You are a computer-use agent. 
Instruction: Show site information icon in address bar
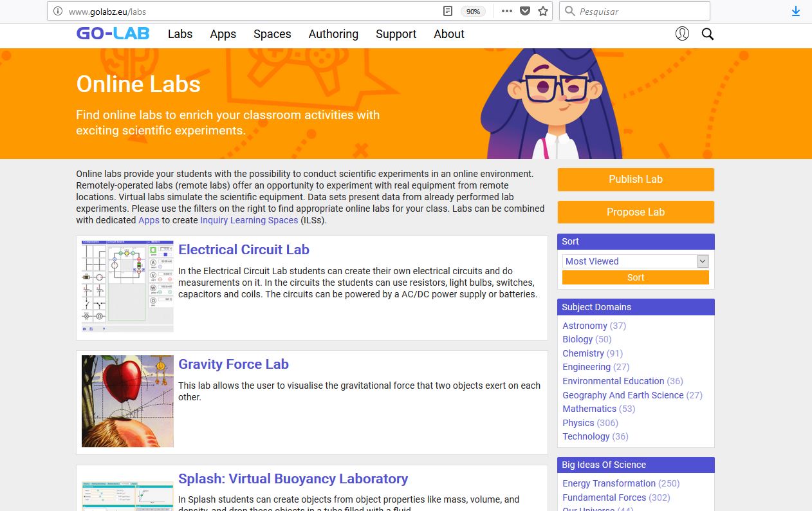58,11
